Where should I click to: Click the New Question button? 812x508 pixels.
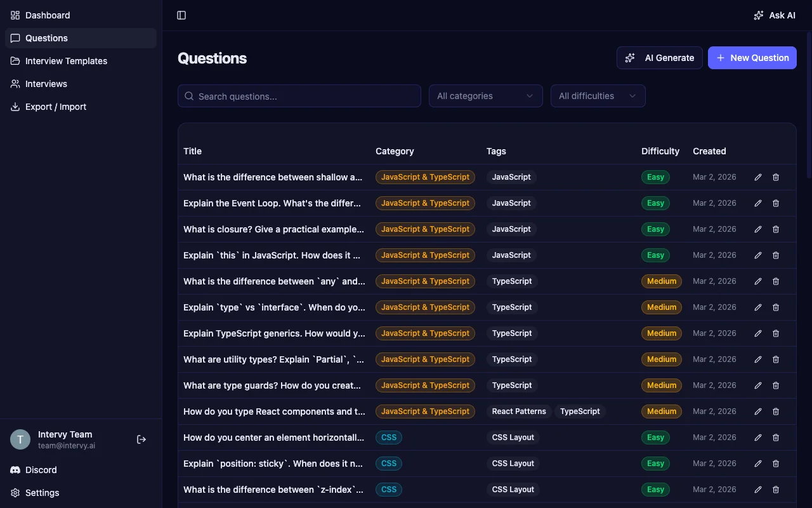pyautogui.click(x=752, y=58)
